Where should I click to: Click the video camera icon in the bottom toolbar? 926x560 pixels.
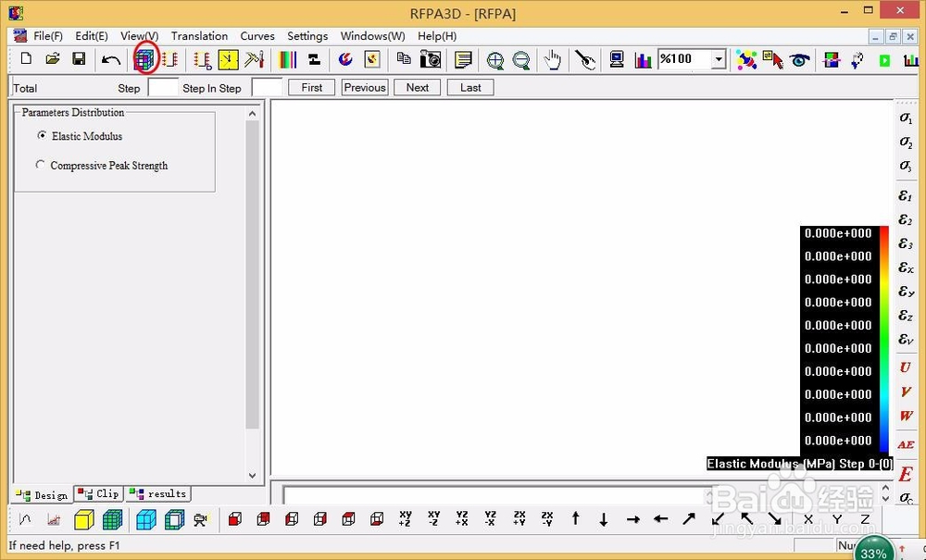(201, 520)
